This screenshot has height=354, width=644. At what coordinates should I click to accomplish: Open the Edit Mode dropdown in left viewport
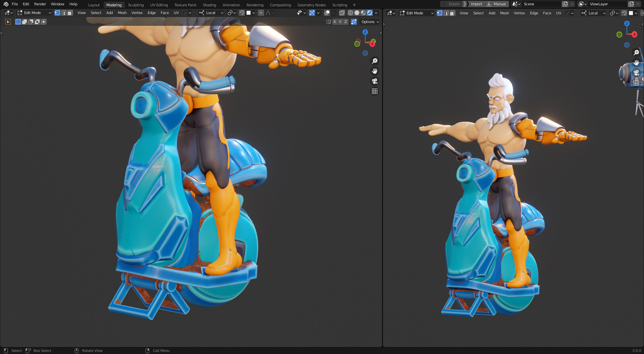34,13
